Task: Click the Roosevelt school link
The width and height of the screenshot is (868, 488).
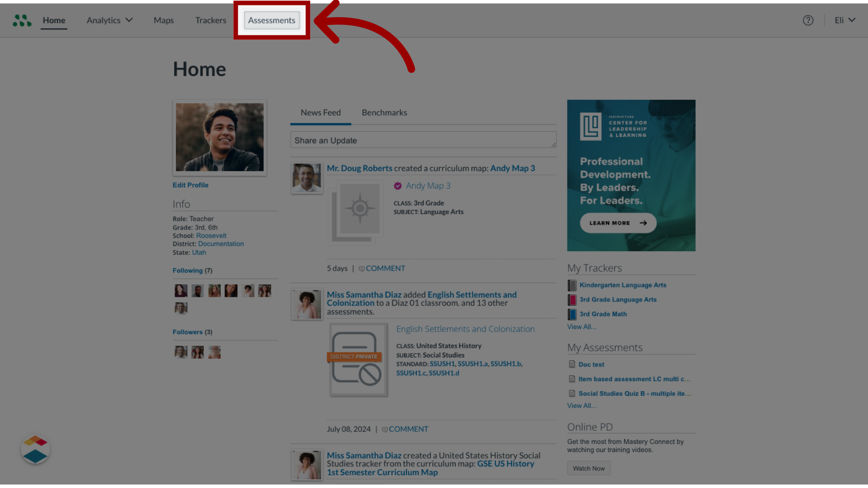Action: pyautogui.click(x=211, y=235)
